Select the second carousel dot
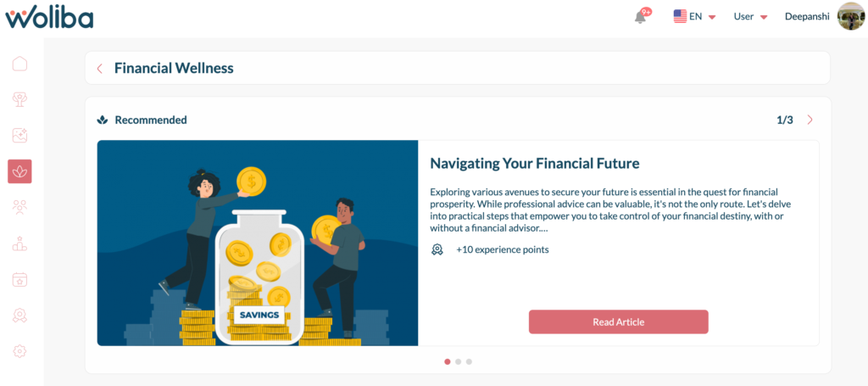Image resolution: width=868 pixels, height=386 pixels. pos(459,361)
